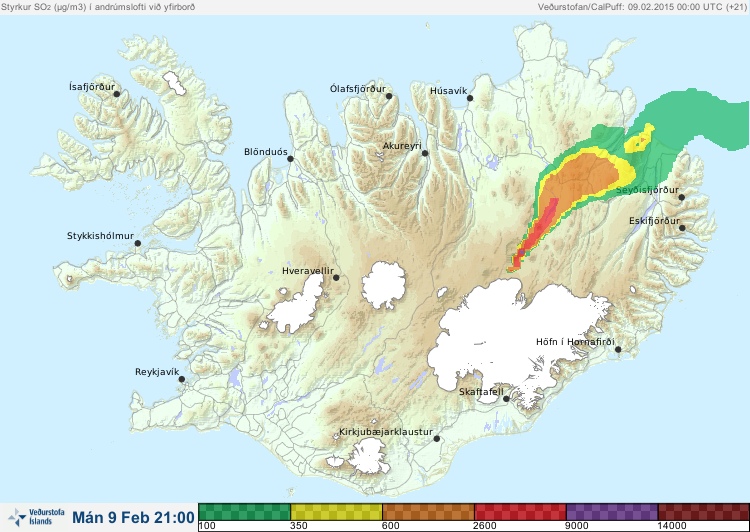Click the Akureyri city marker dot
The image size is (750, 532).
pyautogui.click(x=425, y=153)
